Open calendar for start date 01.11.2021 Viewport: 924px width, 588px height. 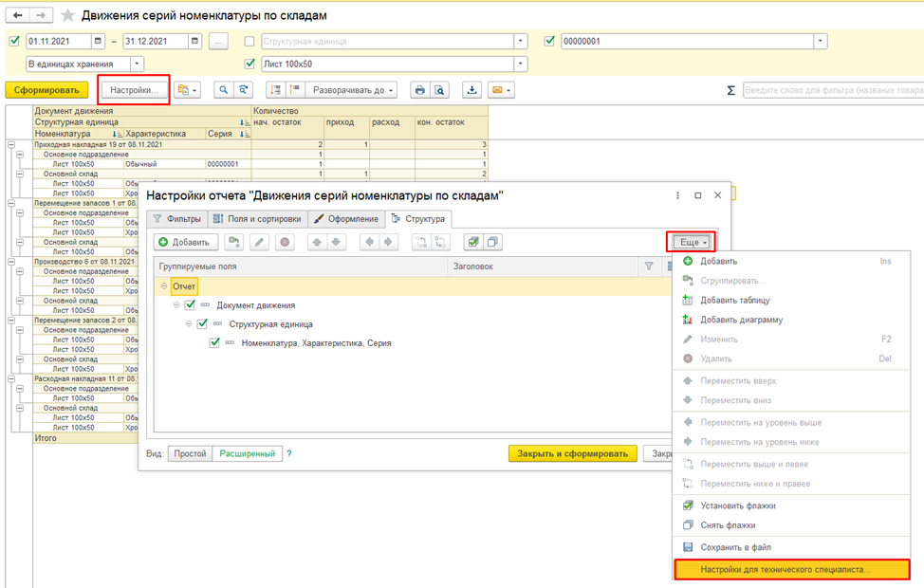tap(98, 41)
